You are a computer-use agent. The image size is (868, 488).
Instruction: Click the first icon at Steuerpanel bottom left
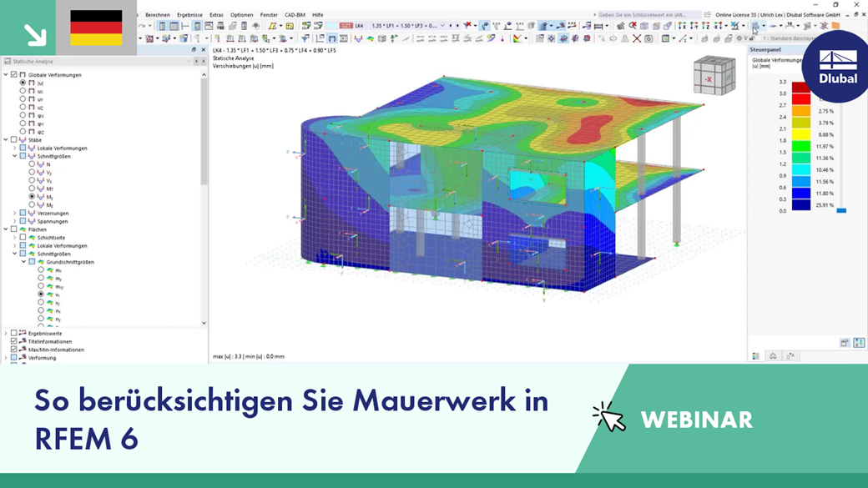755,355
